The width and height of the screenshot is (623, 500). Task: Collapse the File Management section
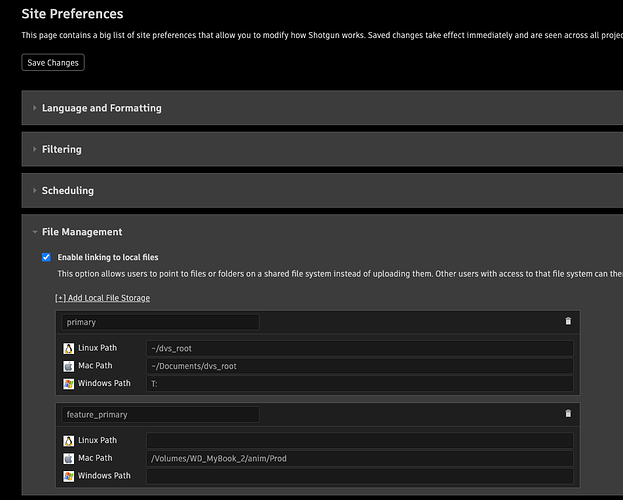click(x=82, y=232)
